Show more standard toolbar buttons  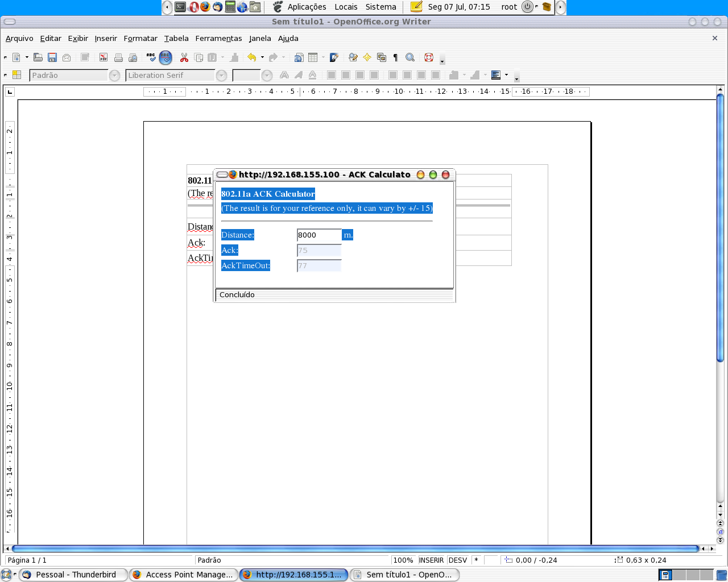coord(442,60)
